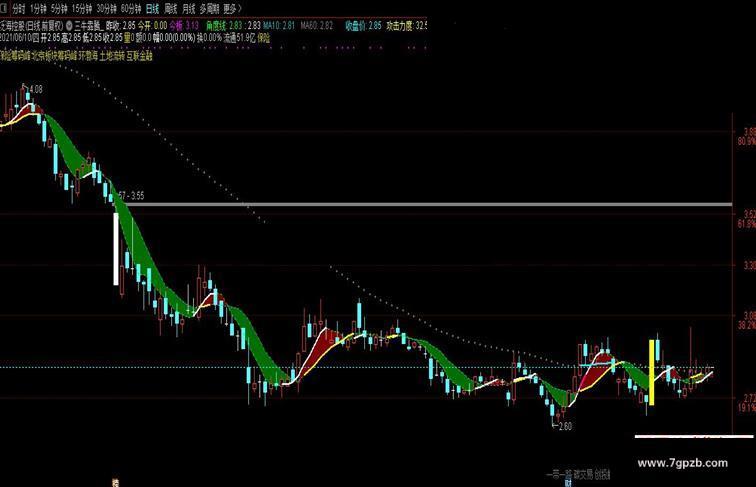Switch to the 周线 weekly chart tab
Screen dimensions: 756x487
coord(171,9)
